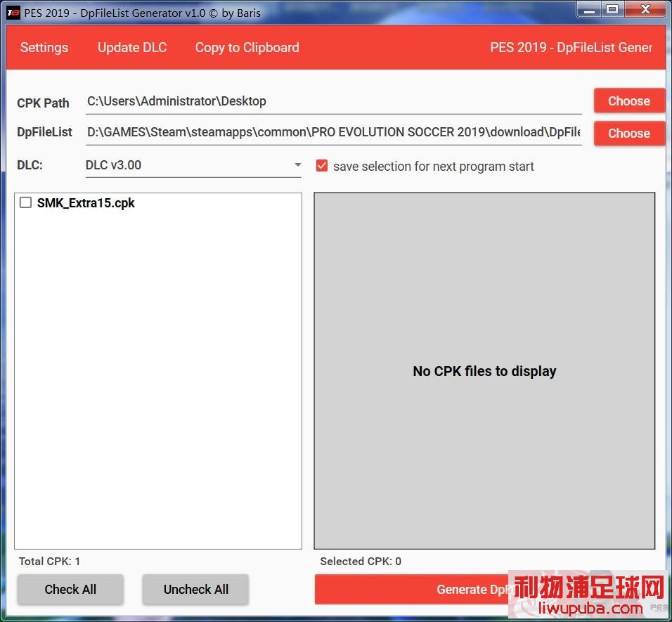Close the DpFileList Generator window
The width and height of the screenshot is (672, 622).
tap(645, 10)
